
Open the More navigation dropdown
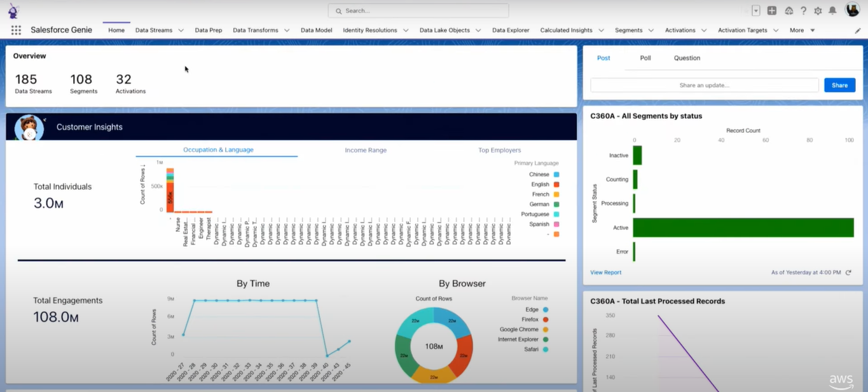pyautogui.click(x=802, y=30)
